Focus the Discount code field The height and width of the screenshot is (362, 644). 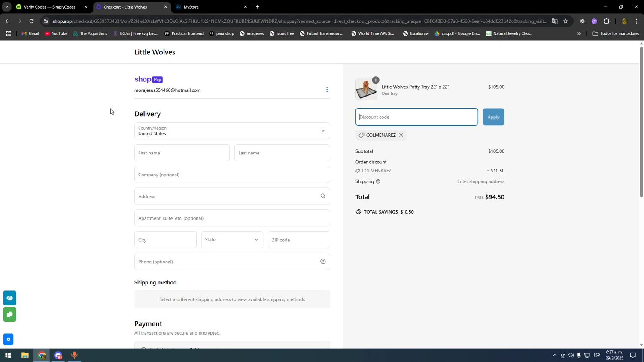tap(416, 117)
